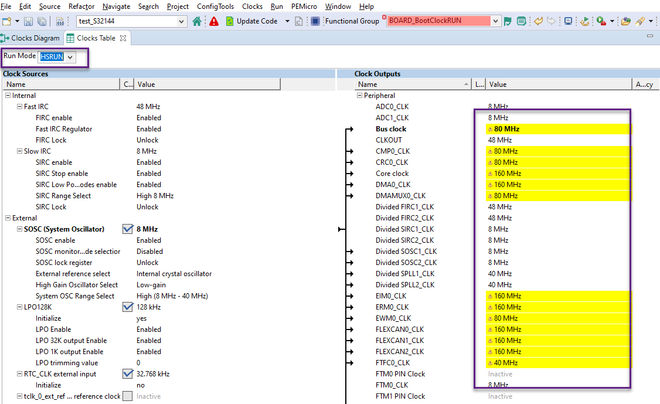660x404 pixels.
Task: Click the Clock Outputs Value column header
Action: 559,84
